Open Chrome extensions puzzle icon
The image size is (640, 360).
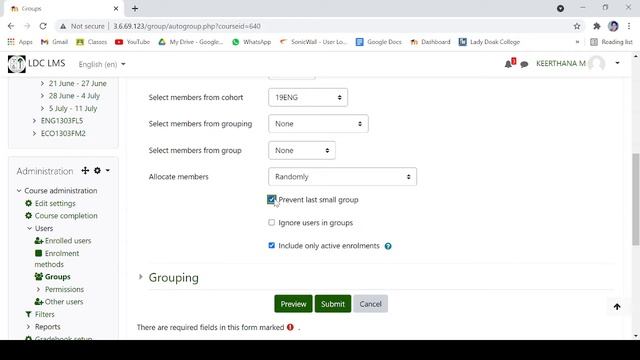pos(597,26)
